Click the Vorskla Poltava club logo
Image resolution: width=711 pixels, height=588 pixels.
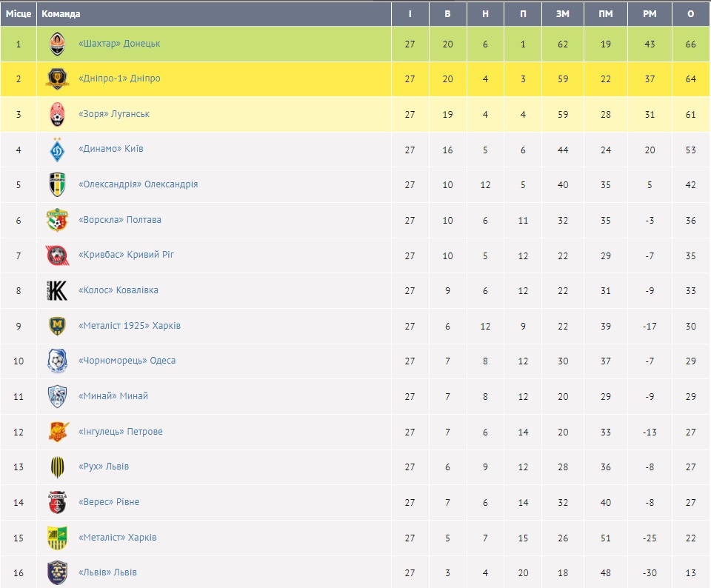point(57,221)
